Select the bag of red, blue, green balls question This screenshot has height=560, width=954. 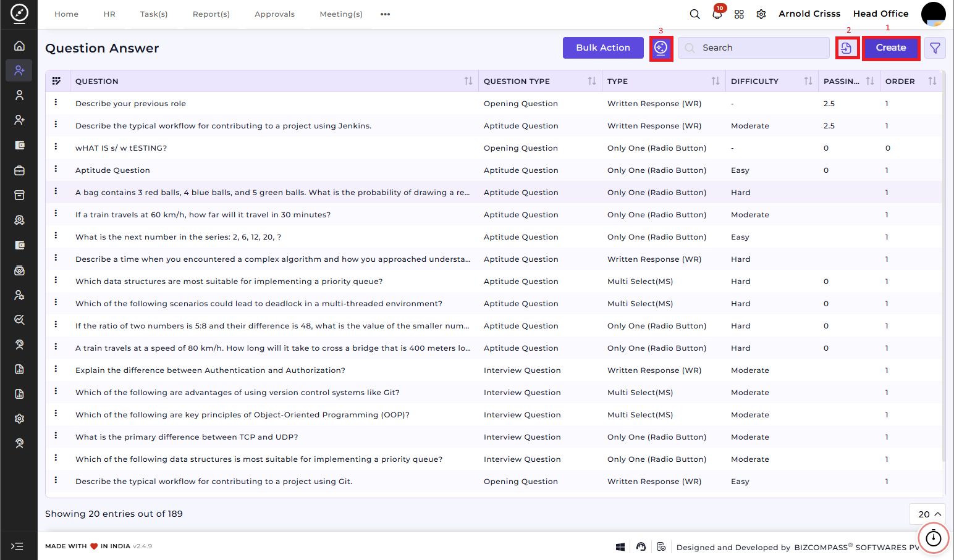pos(272,193)
